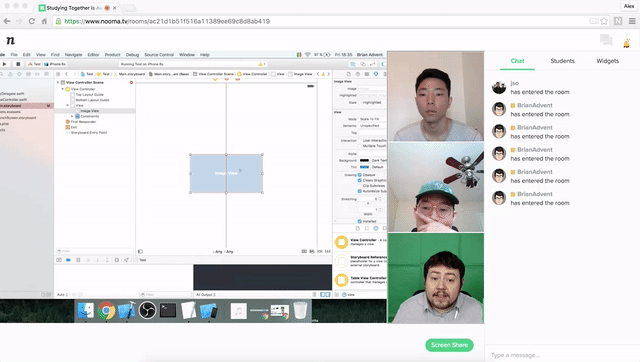The image size is (640, 362).
Task: Open the Simulator icon in the Dock
Action: (x=208, y=311)
